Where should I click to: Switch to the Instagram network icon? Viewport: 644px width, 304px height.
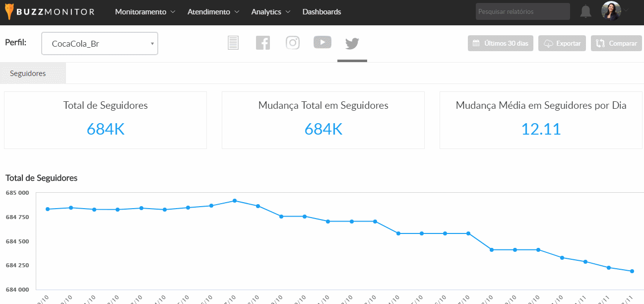coord(293,43)
